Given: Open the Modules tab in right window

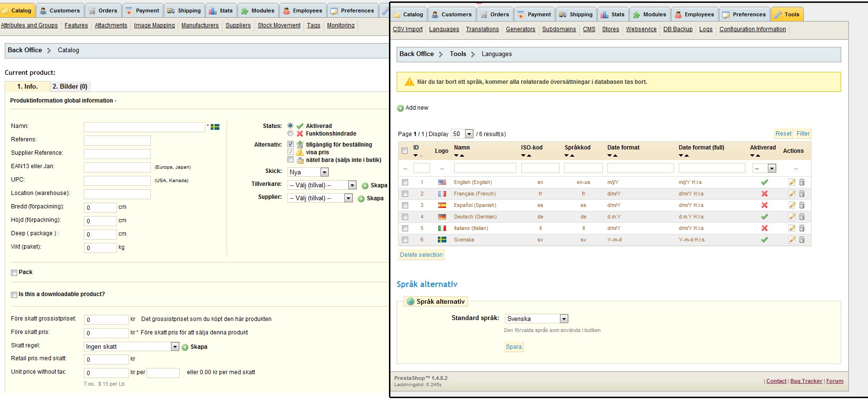Looking at the screenshot, I should (650, 14).
